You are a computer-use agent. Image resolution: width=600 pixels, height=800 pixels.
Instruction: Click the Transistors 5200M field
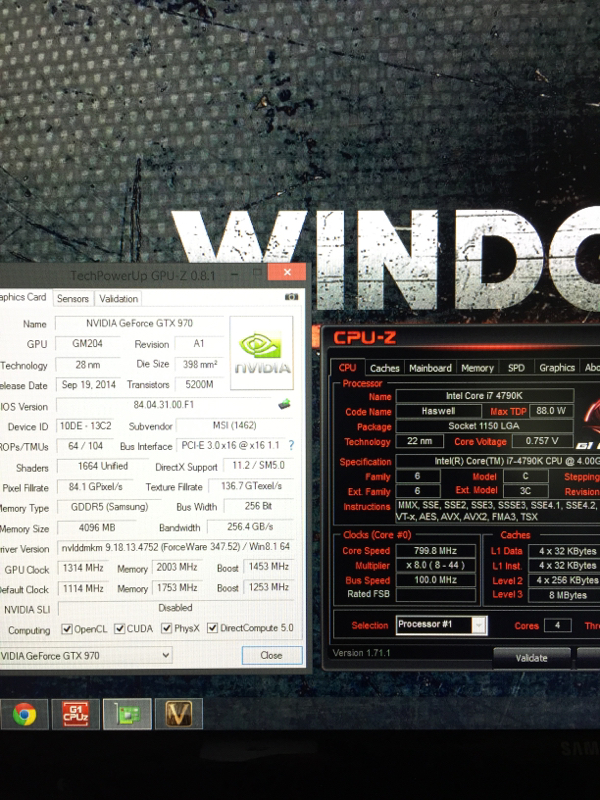[x=199, y=384]
